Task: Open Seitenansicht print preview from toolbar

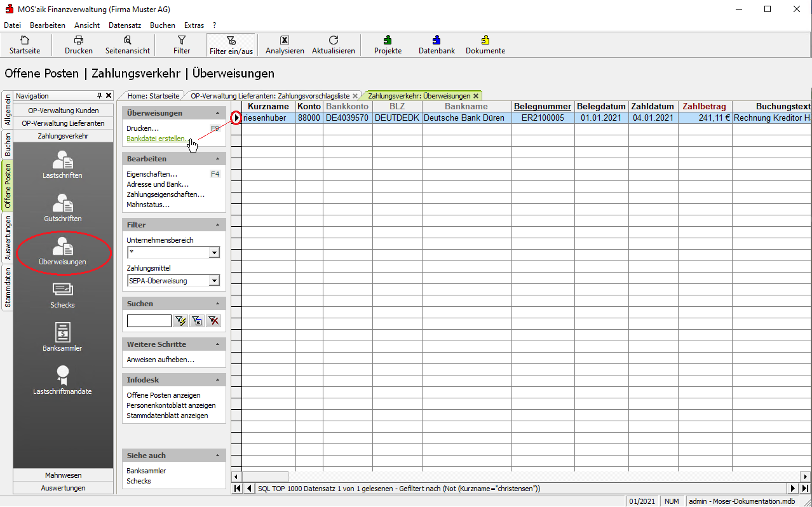Action: click(128, 44)
